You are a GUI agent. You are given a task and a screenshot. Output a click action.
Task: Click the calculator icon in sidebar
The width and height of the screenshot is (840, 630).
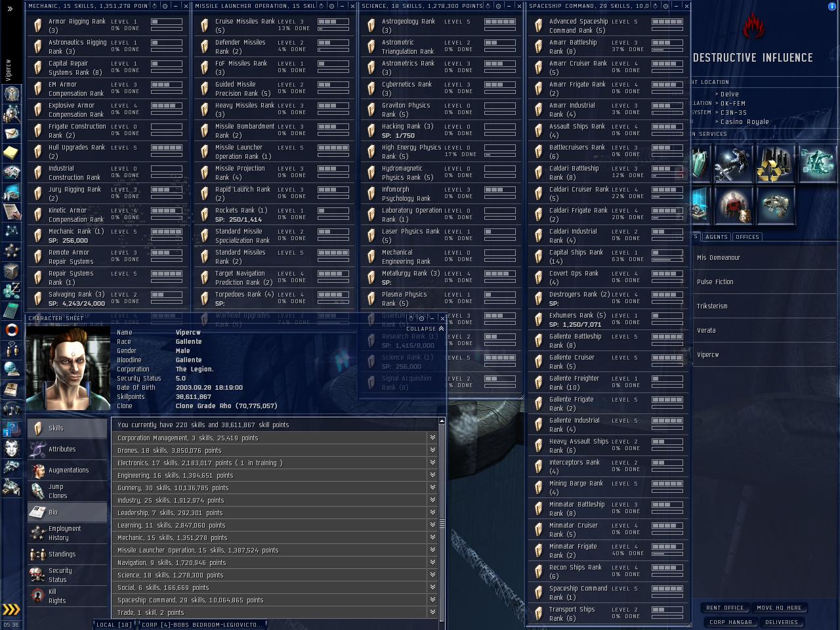click(x=12, y=310)
